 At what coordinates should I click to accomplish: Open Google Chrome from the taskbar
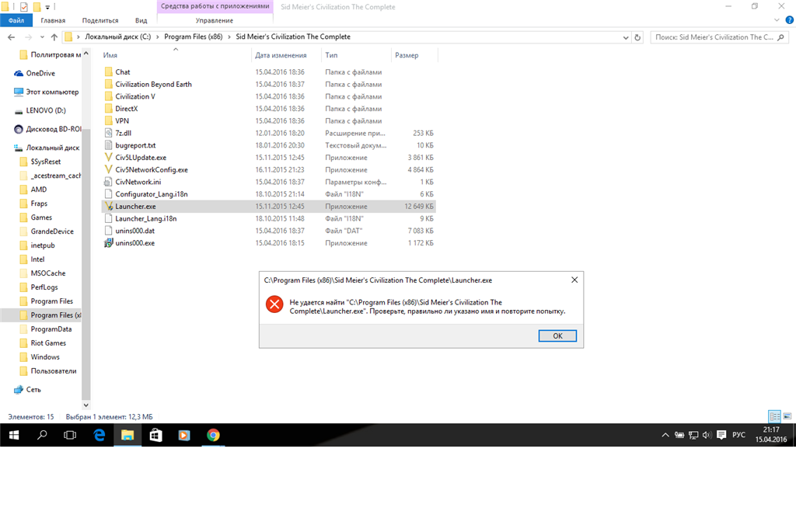(213, 435)
